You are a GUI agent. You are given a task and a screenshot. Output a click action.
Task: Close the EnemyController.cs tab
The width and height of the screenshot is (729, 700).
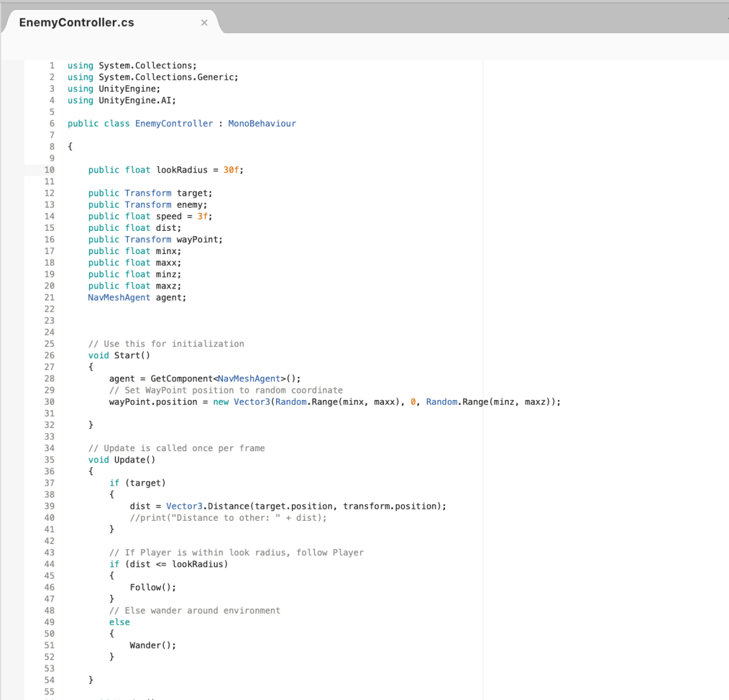pos(204,22)
